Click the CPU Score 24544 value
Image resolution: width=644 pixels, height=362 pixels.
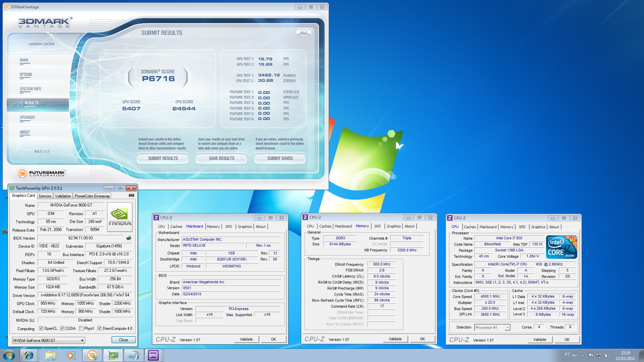pos(184,109)
